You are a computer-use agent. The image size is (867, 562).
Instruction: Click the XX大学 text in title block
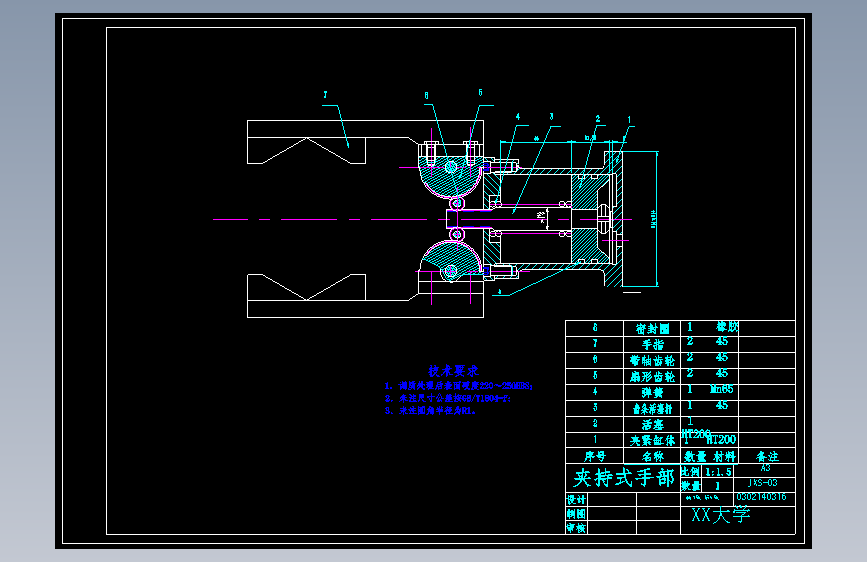pos(720,516)
